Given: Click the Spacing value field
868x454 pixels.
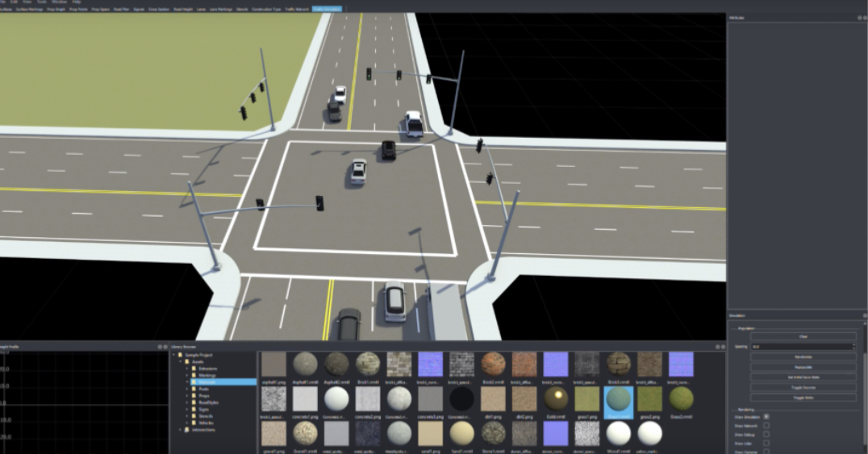Looking at the screenshot, I should click(802, 347).
